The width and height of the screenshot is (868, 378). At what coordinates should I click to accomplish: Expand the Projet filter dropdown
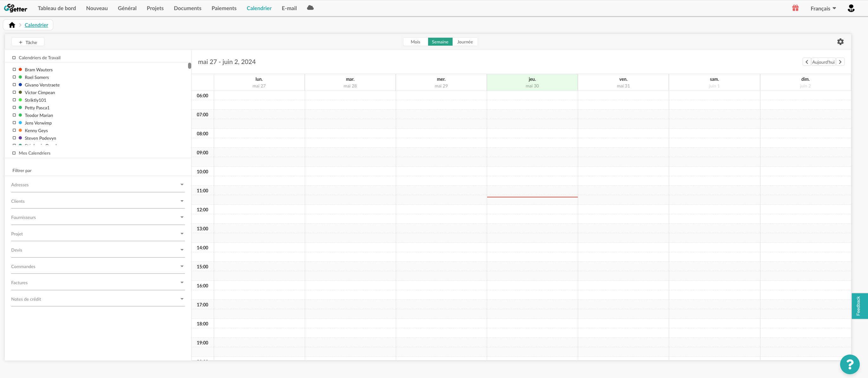coord(98,234)
